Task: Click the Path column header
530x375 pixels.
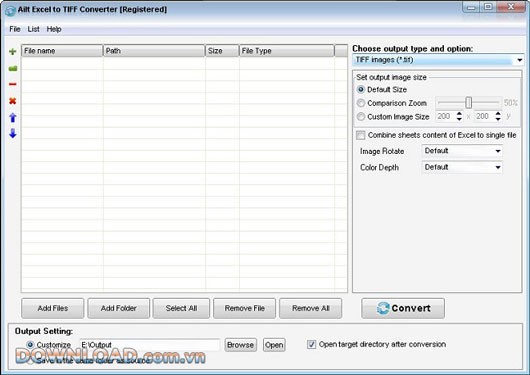Action: 154,51
